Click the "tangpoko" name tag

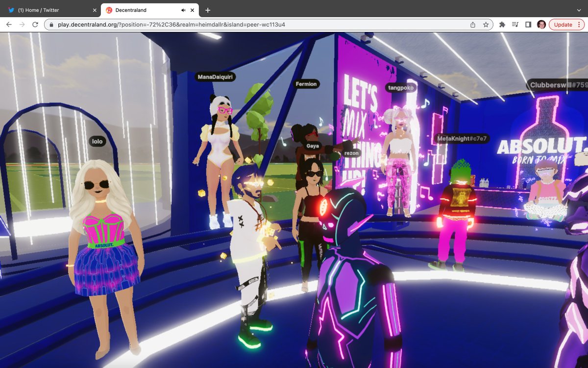401,88
